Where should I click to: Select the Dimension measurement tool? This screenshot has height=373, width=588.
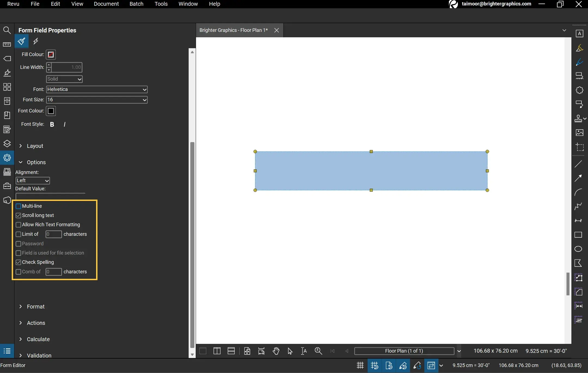pos(578,221)
